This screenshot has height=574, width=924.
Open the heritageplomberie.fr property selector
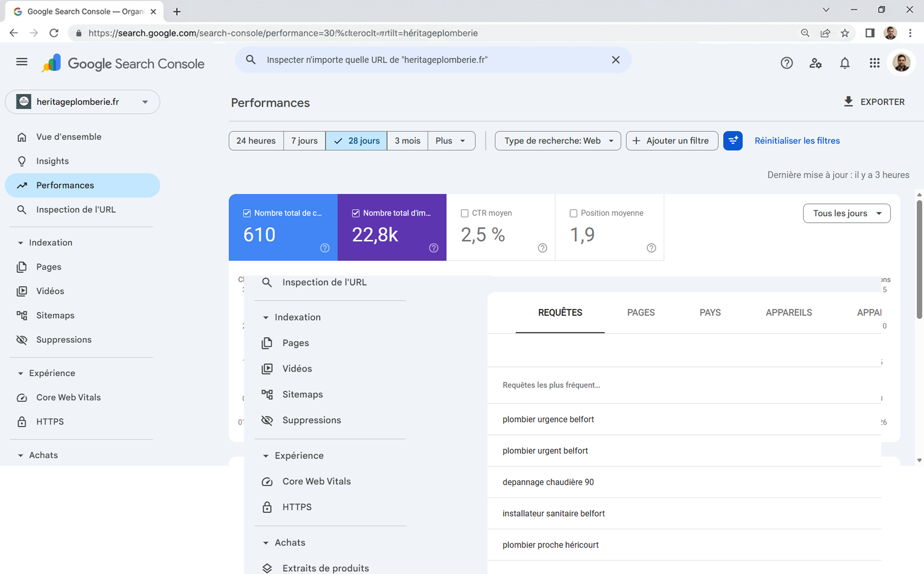(x=82, y=102)
